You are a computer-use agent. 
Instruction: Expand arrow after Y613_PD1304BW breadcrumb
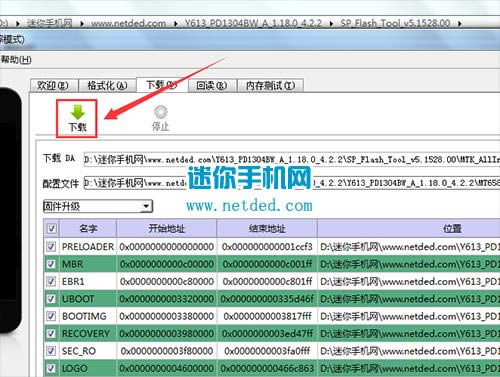coord(331,24)
